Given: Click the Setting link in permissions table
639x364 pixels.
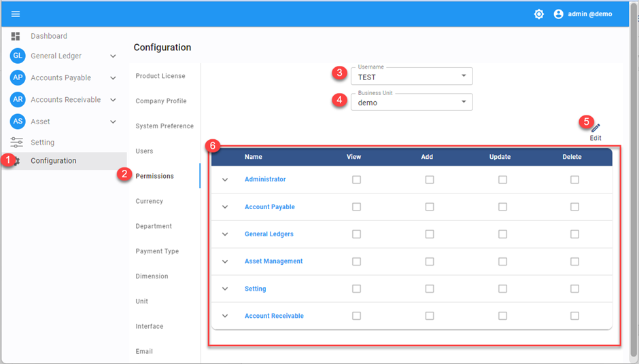Looking at the screenshot, I should [255, 289].
